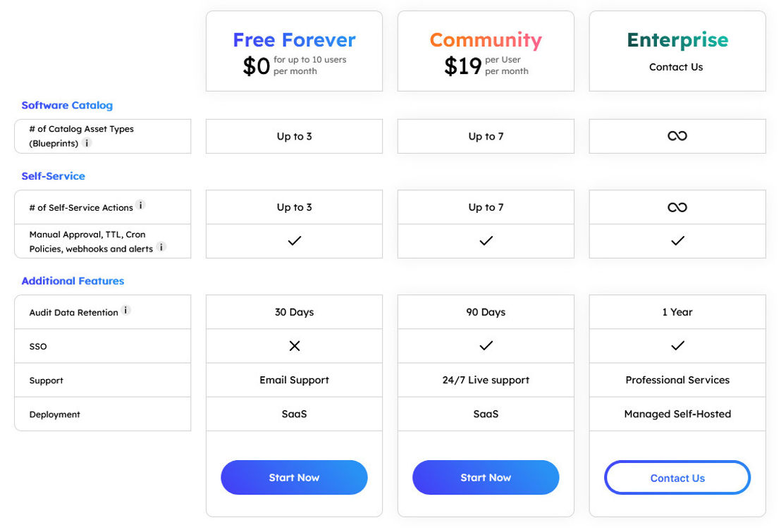This screenshot has height=532, width=781.
Task: Click the info icon next to webhooks and alerts
Action: point(161,249)
